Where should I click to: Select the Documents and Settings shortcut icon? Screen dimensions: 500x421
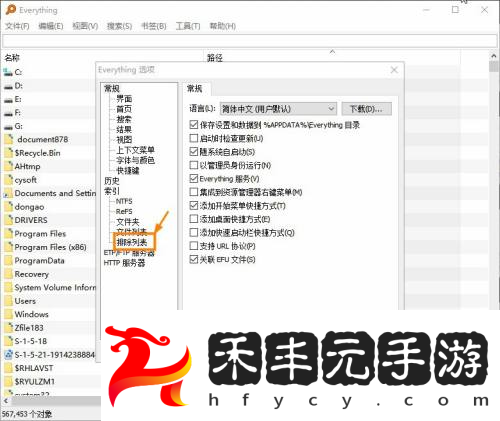(x=8, y=194)
